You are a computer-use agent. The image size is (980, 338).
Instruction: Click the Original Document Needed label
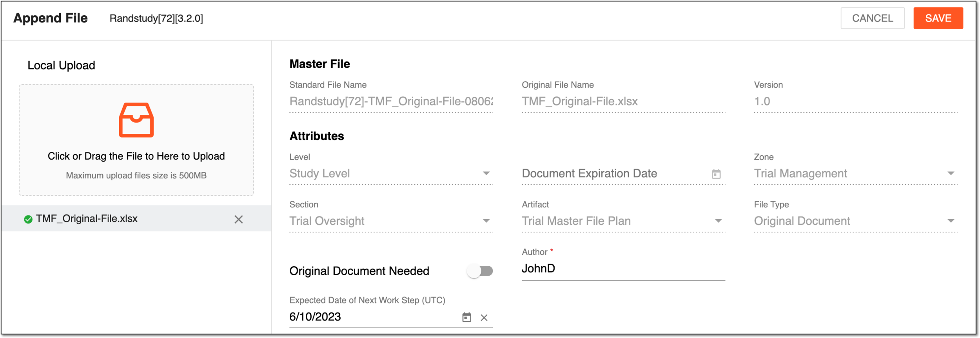359,271
